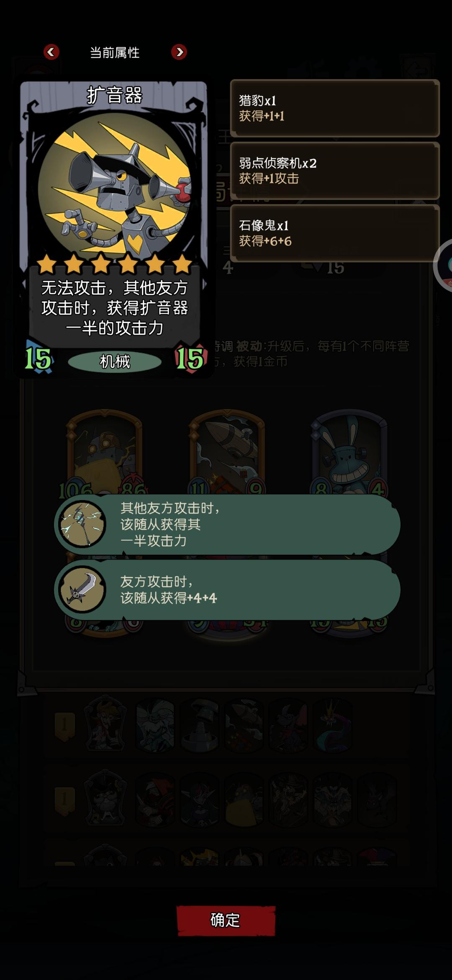
Task: Tap the green attack value 15
Action: tap(38, 358)
